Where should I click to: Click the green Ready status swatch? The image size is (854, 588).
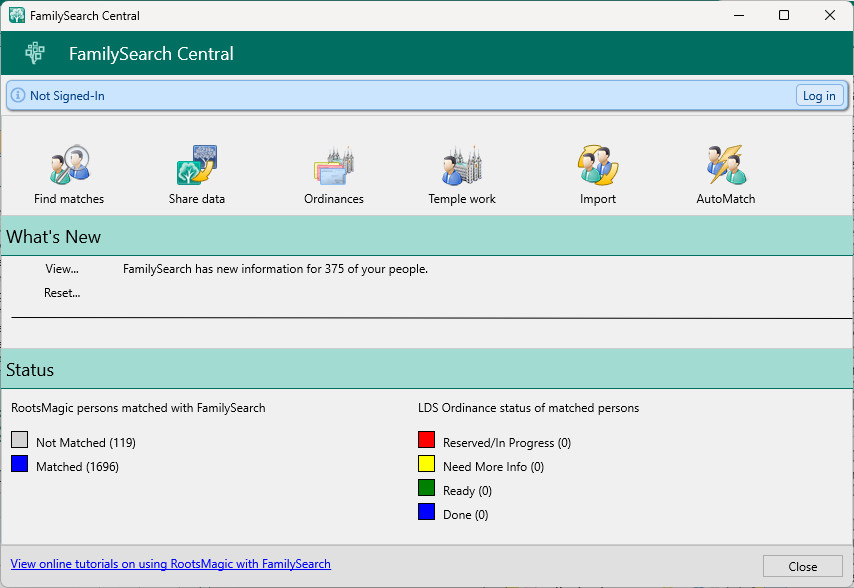tap(427, 489)
